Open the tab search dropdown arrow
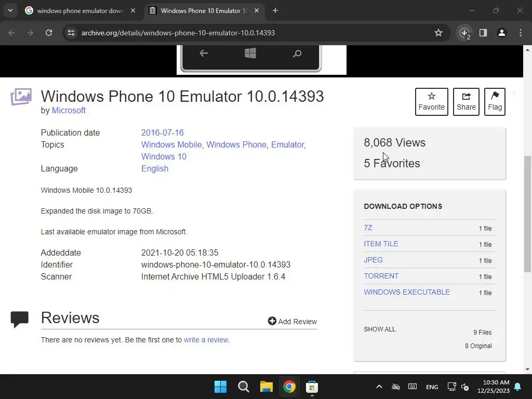This screenshot has width=532, height=399. tap(10, 11)
